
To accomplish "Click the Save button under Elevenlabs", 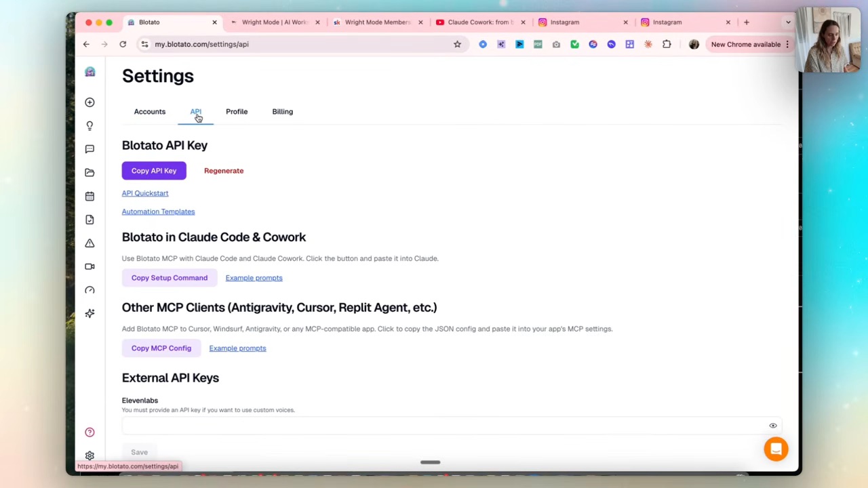I will (x=139, y=452).
